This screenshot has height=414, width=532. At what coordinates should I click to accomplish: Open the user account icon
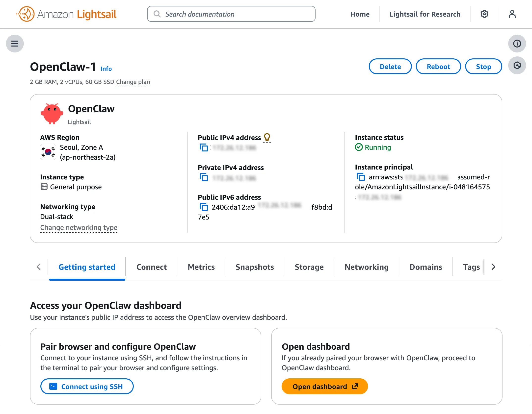(512, 14)
